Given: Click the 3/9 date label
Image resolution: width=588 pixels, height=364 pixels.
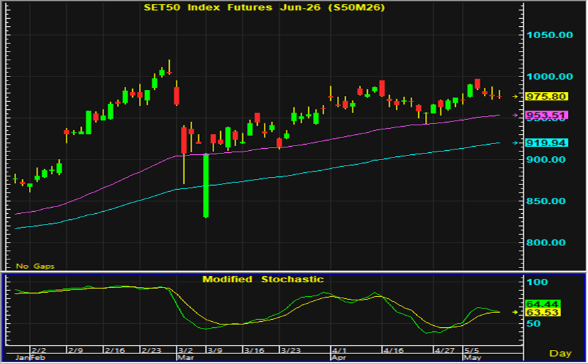Looking at the screenshot, I should click(215, 351).
